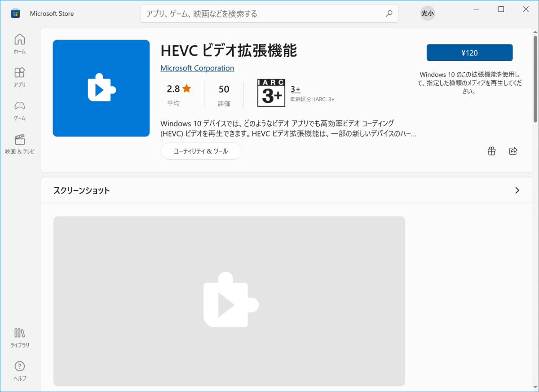Viewport: 539px width, 392px height.
Task: Click the gift icon to buy as gift
Action: pyautogui.click(x=491, y=151)
